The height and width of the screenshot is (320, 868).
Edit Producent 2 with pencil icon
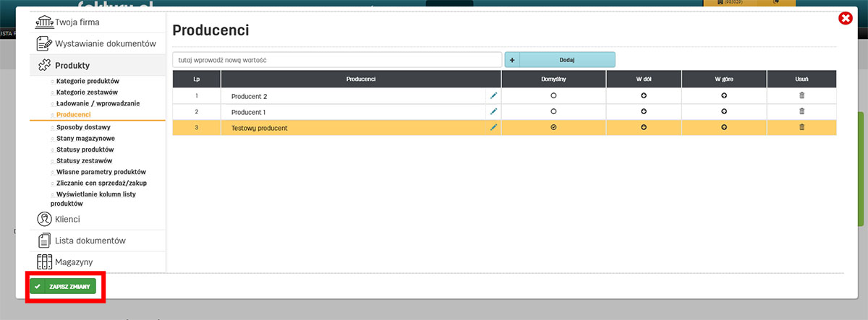coord(494,95)
